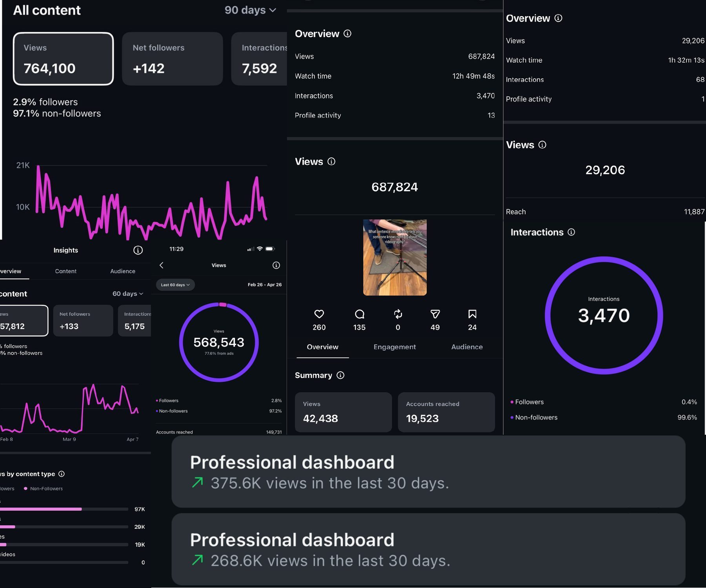
Task: Tap the back arrow on Views screen
Action: (x=161, y=265)
